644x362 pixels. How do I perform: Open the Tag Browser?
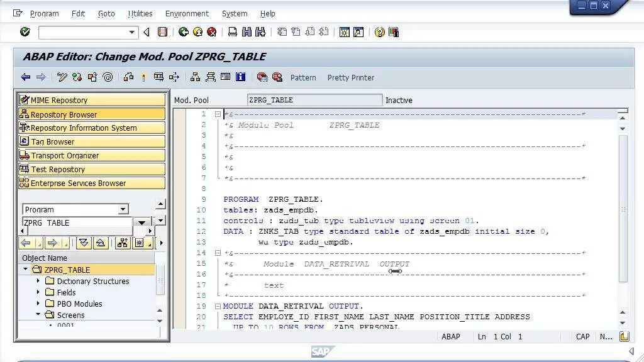92,141
